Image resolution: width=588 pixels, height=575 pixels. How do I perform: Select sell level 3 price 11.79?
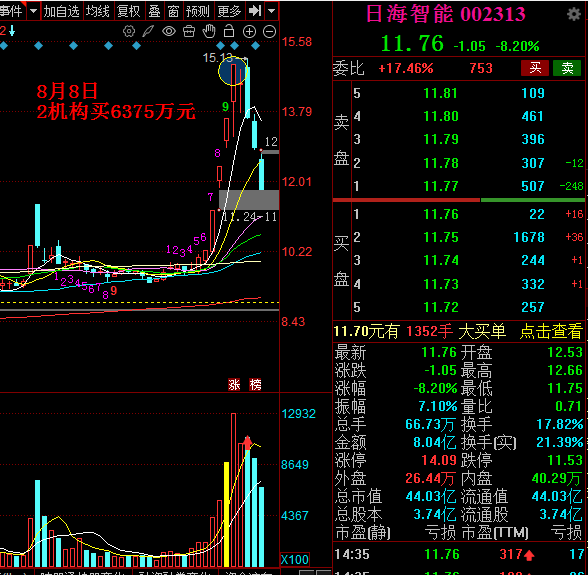click(x=441, y=140)
